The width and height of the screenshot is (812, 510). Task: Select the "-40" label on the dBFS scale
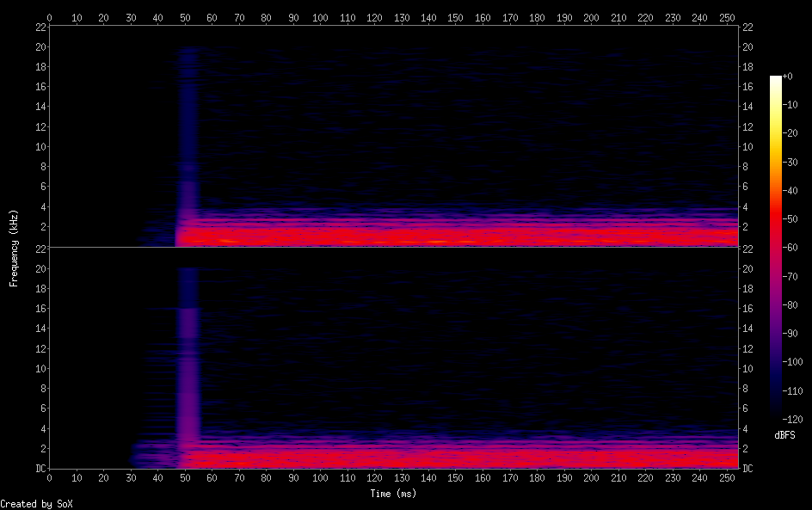790,191
